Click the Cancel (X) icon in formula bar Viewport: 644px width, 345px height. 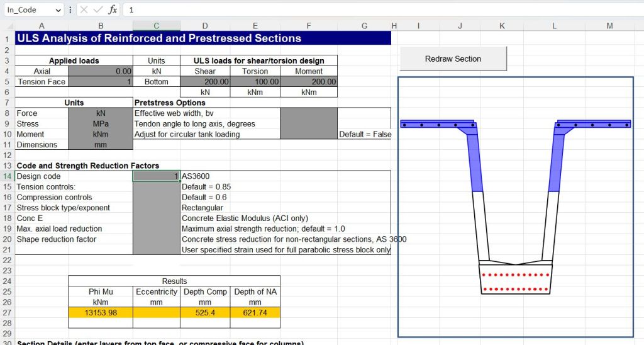pyautogui.click(x=84, y=10)
